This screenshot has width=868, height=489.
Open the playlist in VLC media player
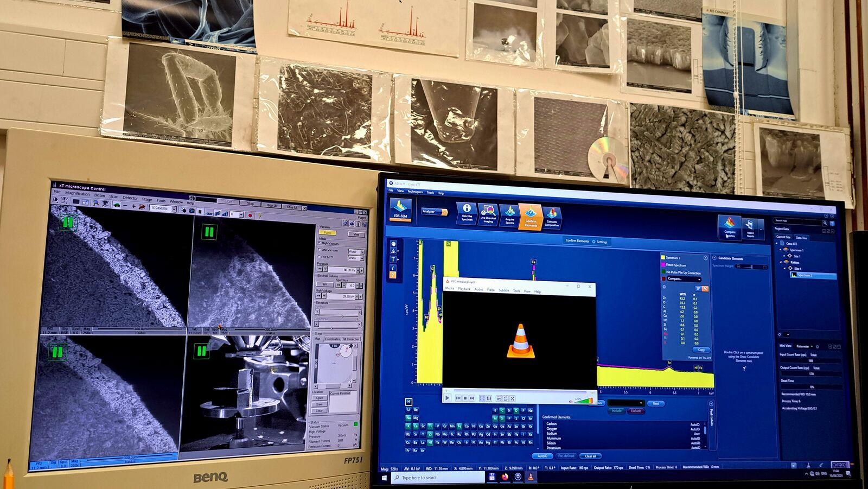pyautogui.click(x=499, y=399)
